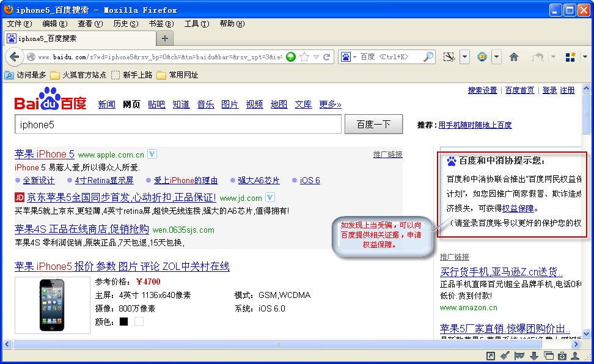Click the undo close tab arrow icon
This screenshot has height=364, width=594.
pyautogui.click(x=538, y=57)
